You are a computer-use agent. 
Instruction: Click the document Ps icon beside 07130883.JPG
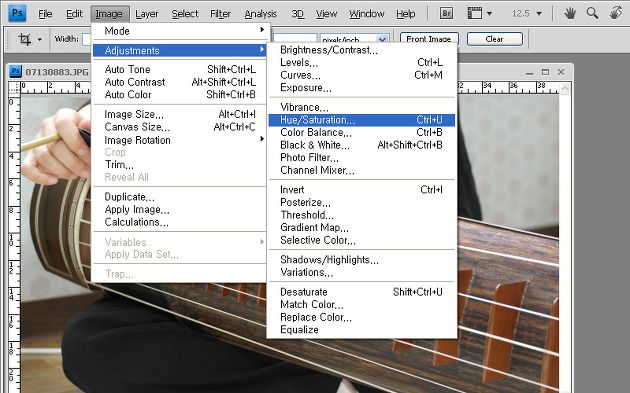tap(15, 72)
